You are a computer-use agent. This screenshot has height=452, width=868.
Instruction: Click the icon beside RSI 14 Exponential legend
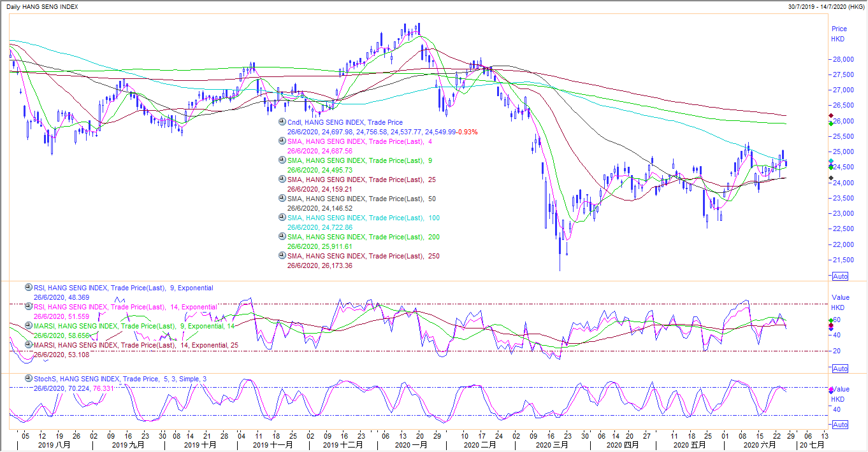(x=29, y=307)
